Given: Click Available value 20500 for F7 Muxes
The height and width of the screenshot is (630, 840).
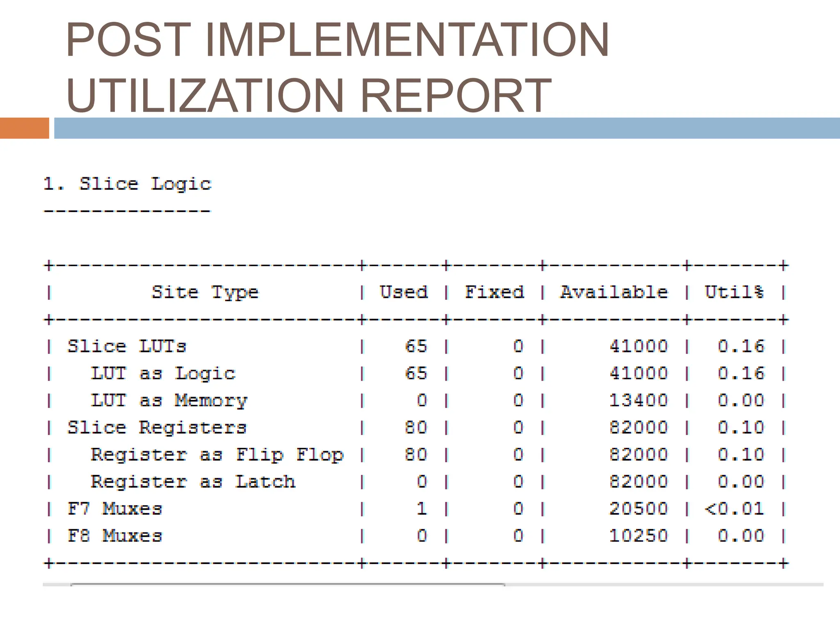Looking at the screenshot, I should tap(639, 509).
